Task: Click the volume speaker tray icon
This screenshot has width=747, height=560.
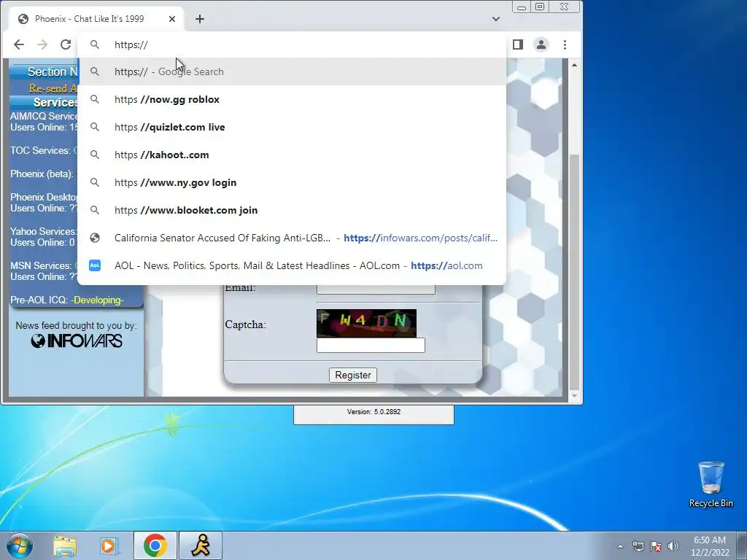Action: 673,546
